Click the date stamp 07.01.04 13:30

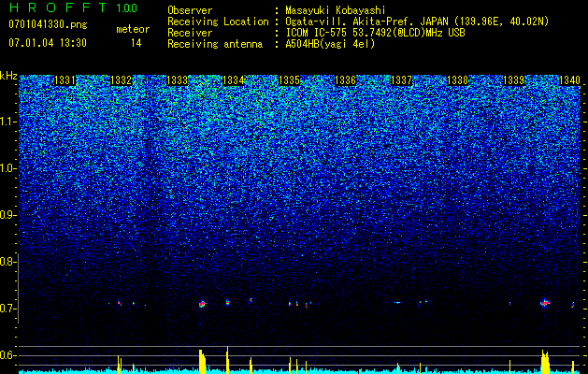coord(48,43)
